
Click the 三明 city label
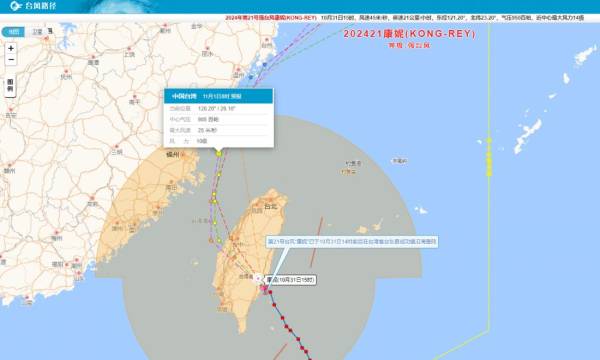click(117, 152)
